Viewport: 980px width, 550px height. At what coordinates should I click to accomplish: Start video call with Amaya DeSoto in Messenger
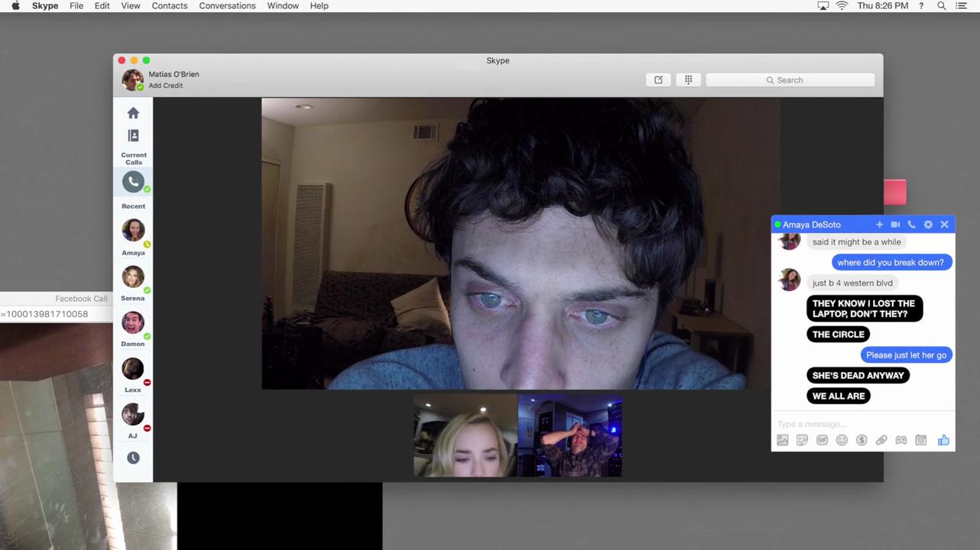tap(895, 225)
